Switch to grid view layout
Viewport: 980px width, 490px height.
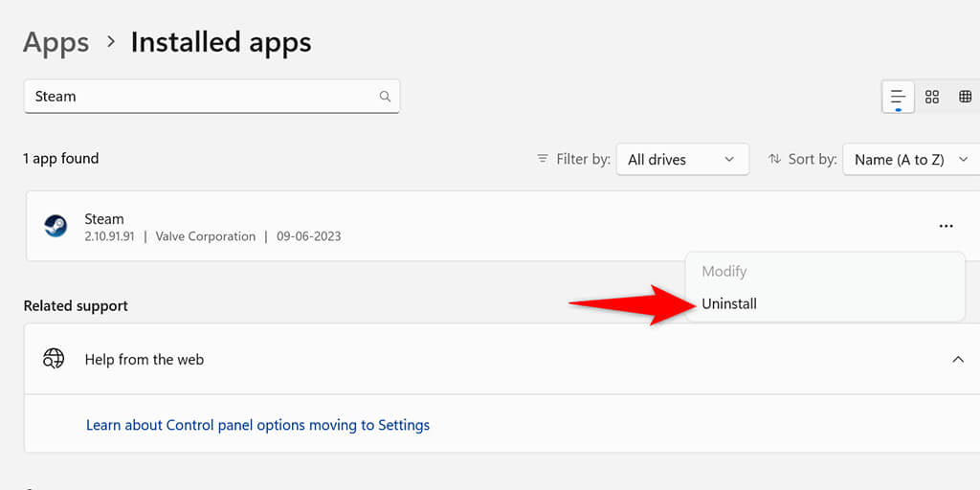click(932, 97)
